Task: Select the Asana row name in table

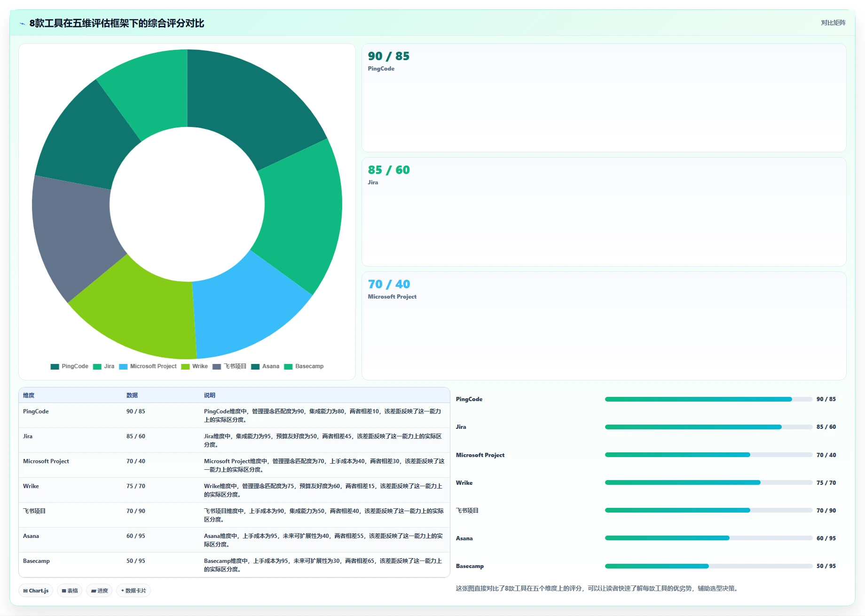Action: (x=31, y=536)
